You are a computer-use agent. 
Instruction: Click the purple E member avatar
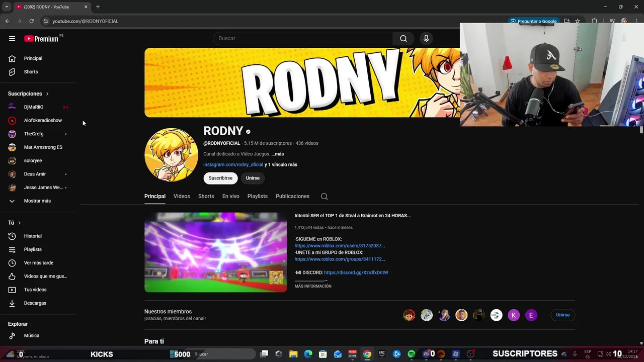pos(531,315)
